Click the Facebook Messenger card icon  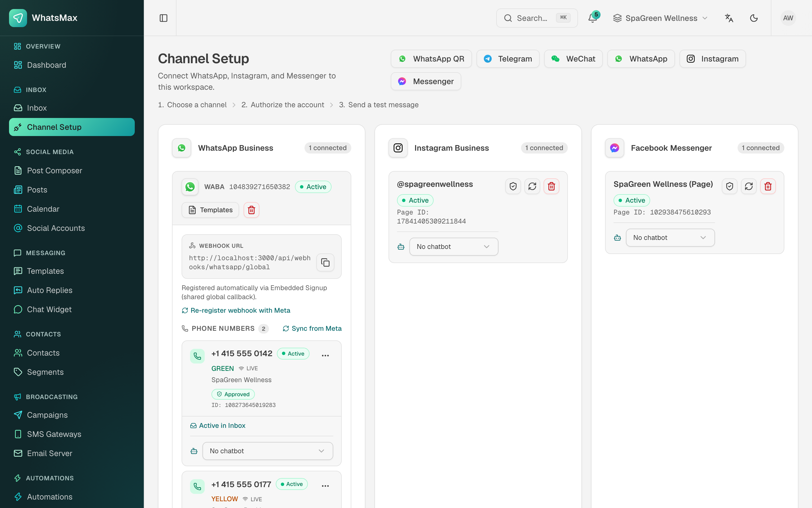coord(614,148)
